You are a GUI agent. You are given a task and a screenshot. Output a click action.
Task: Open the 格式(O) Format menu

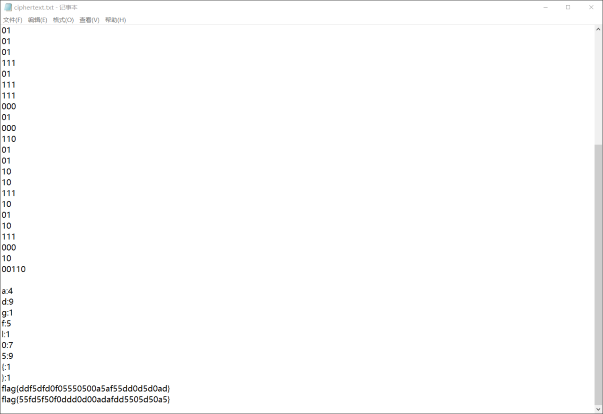click(63, 20)
